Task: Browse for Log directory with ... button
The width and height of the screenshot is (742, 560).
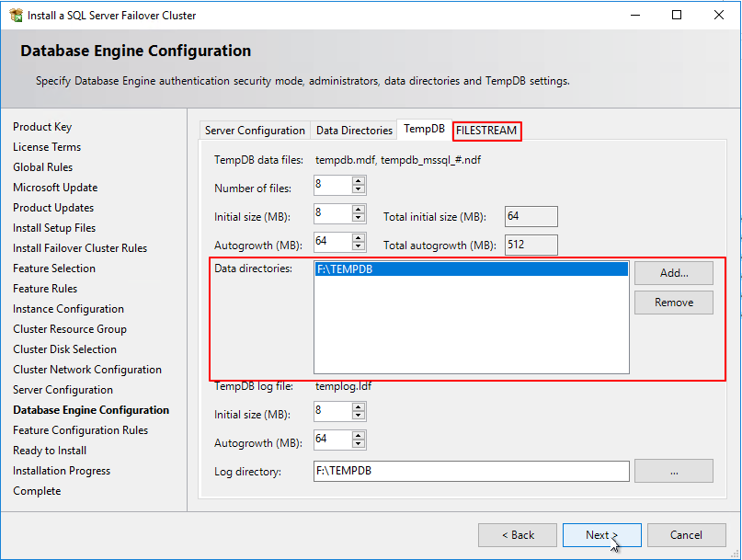Action: 674,471
